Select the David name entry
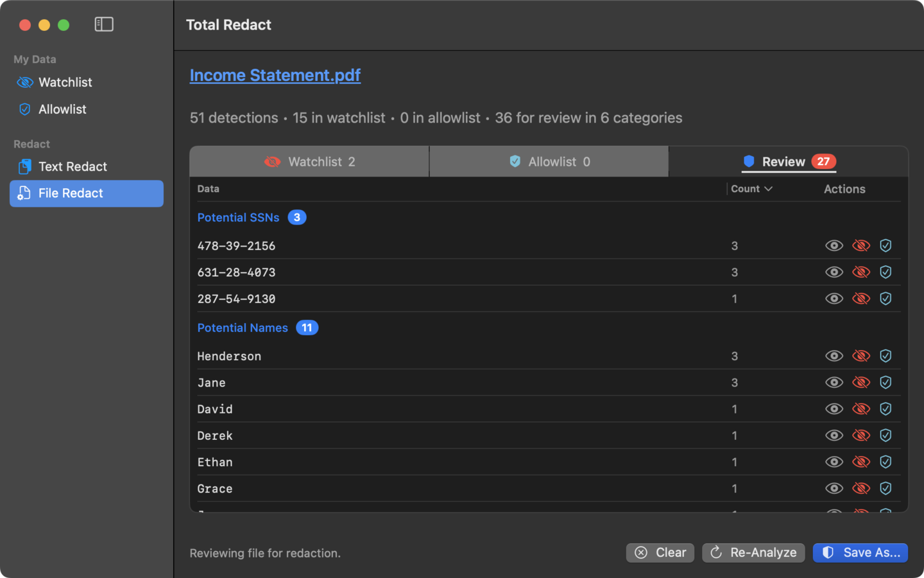This screenshot has height=578, width=924. (215, 409)
